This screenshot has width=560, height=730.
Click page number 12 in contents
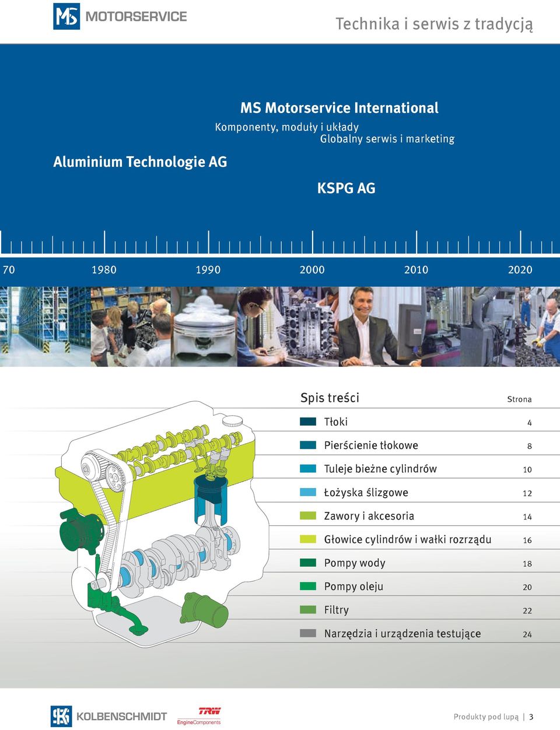click(x=527, y=493)
